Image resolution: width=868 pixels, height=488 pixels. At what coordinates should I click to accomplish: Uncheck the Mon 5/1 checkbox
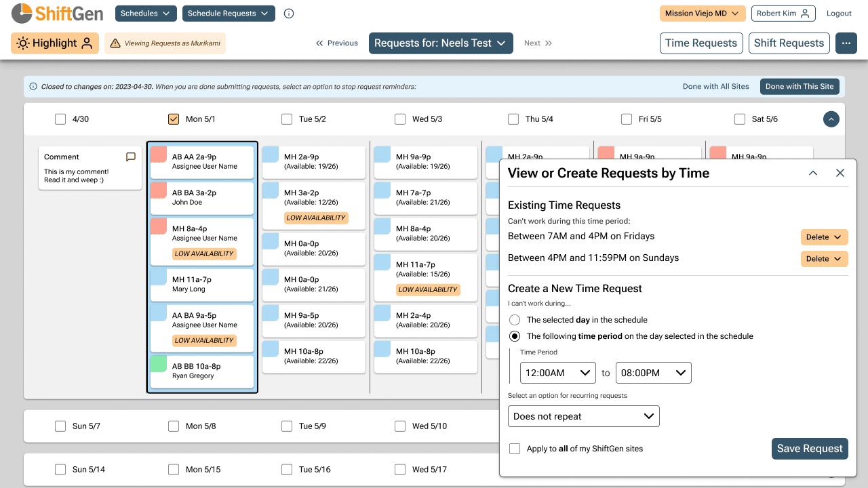click(174, 119)
